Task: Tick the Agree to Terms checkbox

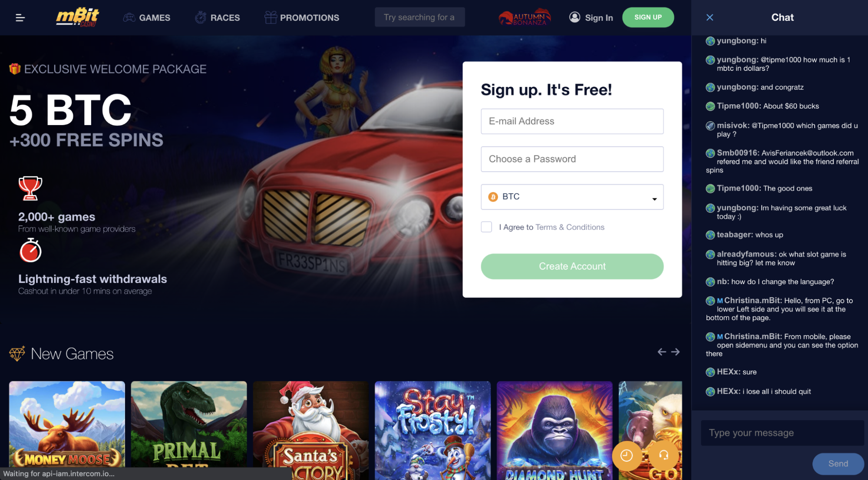Action: [x=486, y=227]
